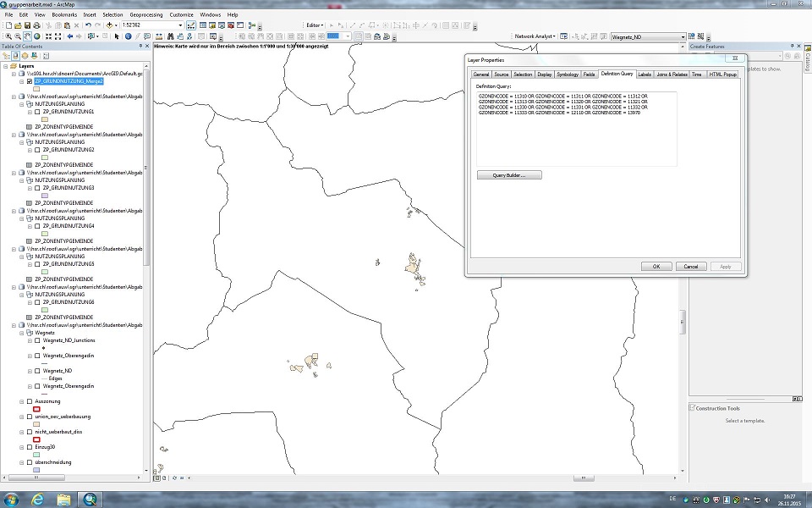Open the Find binoculars tool

(x=170, y=36)
